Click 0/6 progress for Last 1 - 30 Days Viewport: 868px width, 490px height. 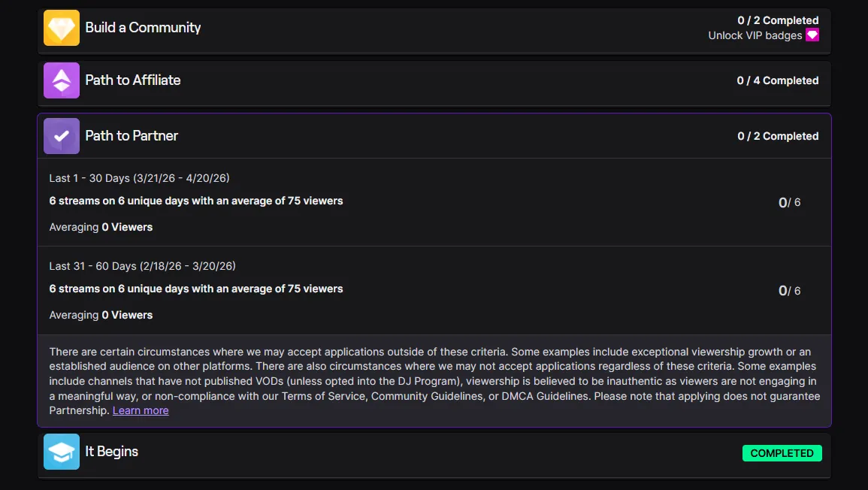789,202
